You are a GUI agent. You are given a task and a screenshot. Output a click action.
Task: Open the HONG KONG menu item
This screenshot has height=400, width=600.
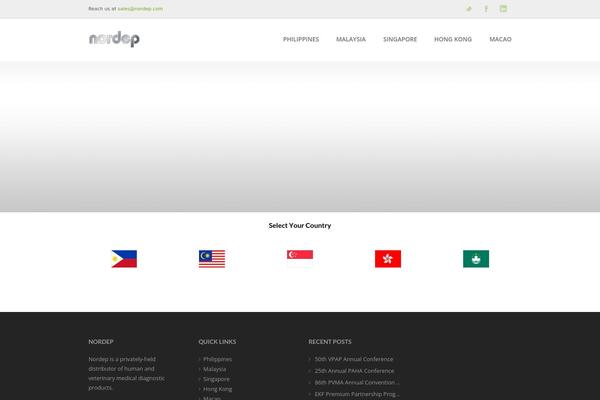(x=453, y=39)
